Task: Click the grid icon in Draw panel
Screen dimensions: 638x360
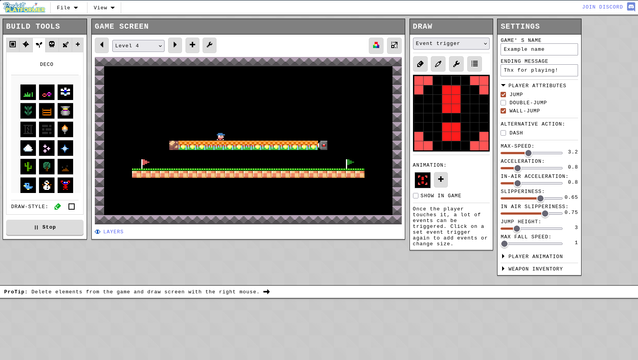Action: click(x=474, y=64)
